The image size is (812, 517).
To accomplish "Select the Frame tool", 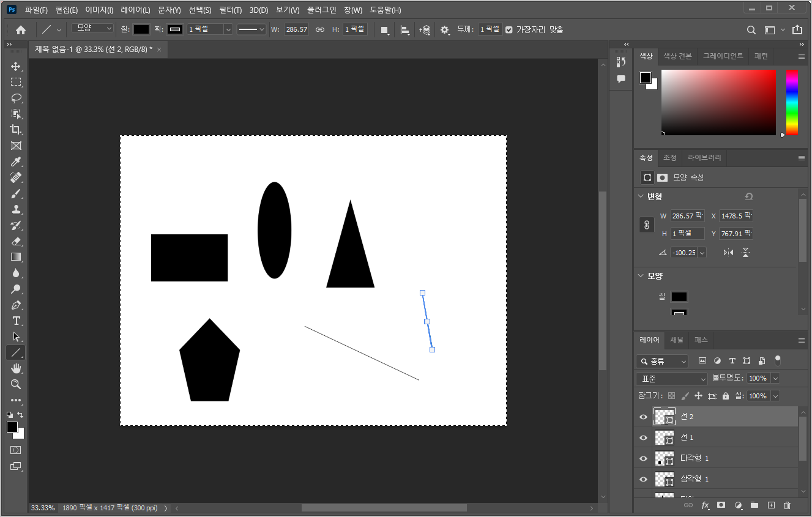I will click(16, 146).
